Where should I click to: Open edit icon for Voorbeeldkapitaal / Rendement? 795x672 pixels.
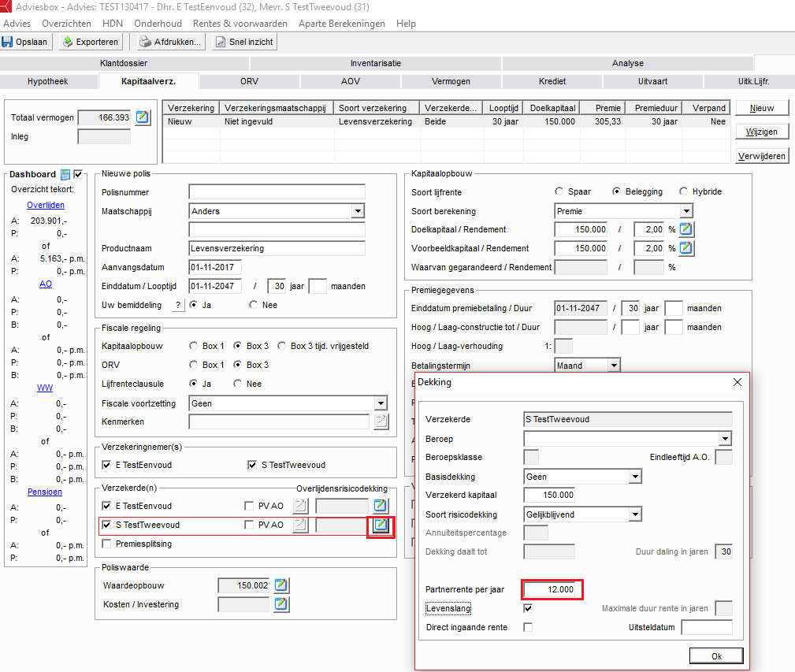pos(686,248)
